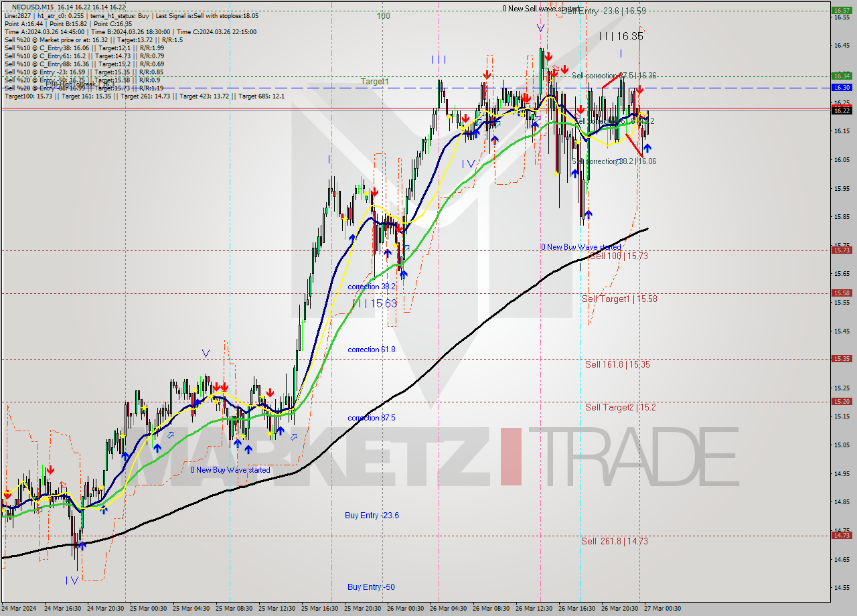Click the green 16.34 price tag
Screen dimensions: 857x616
841,76
